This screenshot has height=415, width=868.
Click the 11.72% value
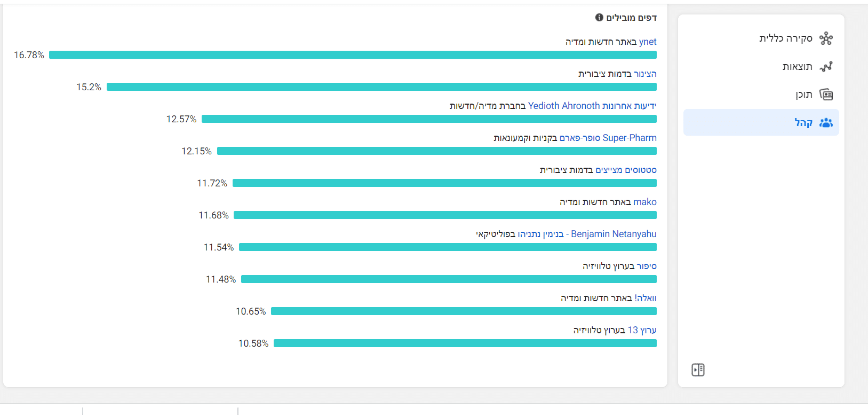coord(212,183)
